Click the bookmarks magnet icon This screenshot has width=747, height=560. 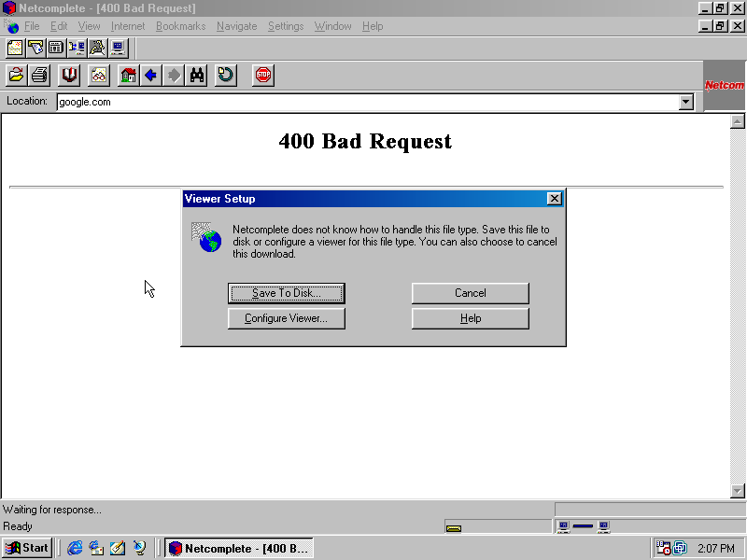click(69, 75)
